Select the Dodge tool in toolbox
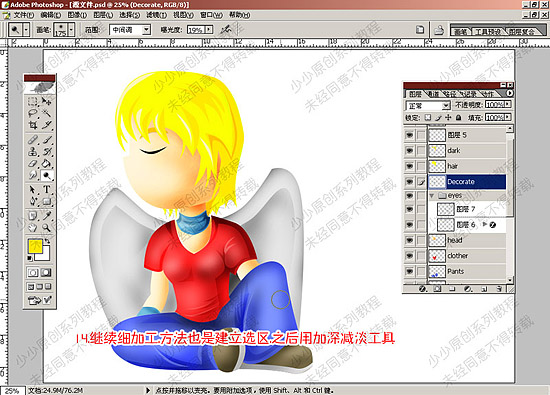This screenshot has width=550, height=395. point(47,175)
